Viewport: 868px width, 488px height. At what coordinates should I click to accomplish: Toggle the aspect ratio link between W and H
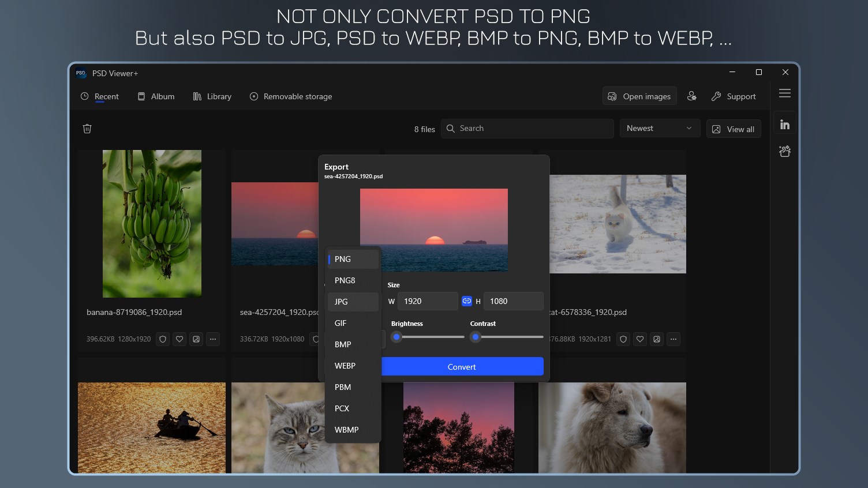point(467,301)
